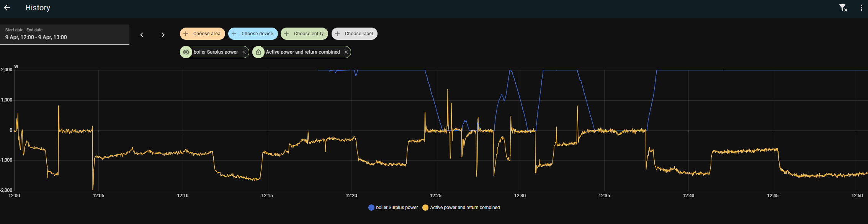This screenshot has height=224, width=868.
Task: Click the blue legend color dot
Action: (371, 208)
